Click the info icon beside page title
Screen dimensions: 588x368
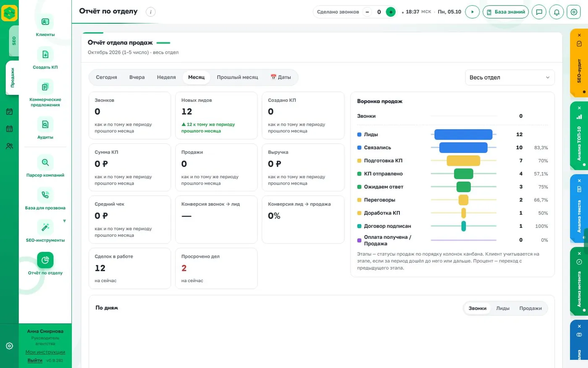coord(150,12)
